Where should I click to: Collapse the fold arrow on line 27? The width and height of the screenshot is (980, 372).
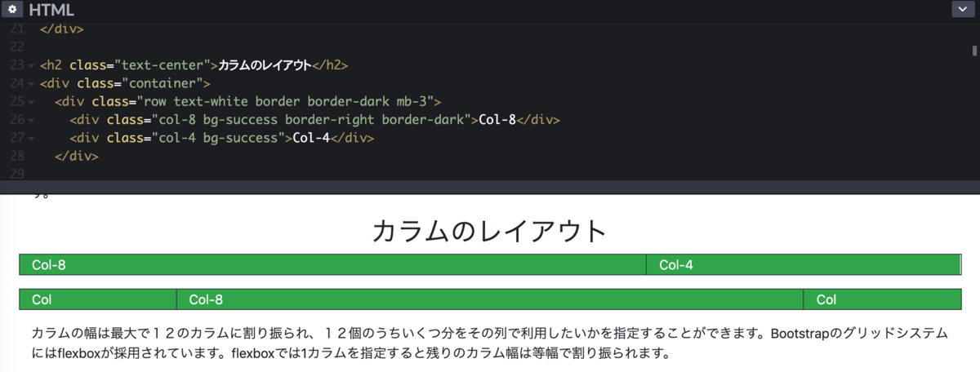click(31, 138)
